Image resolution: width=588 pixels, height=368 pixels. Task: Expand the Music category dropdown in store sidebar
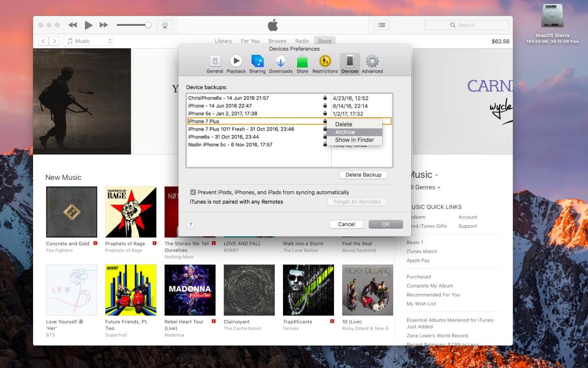[x=423, y=175]
